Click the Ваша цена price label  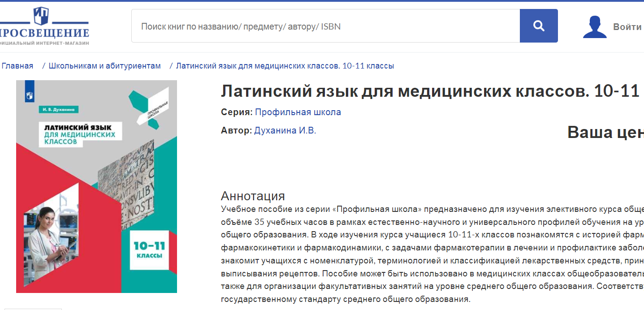(605, 132)
